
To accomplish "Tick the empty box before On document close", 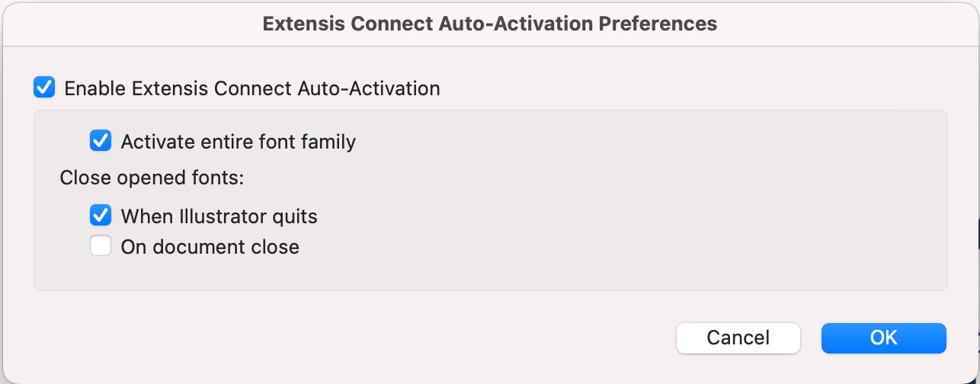I will [101, 246].
